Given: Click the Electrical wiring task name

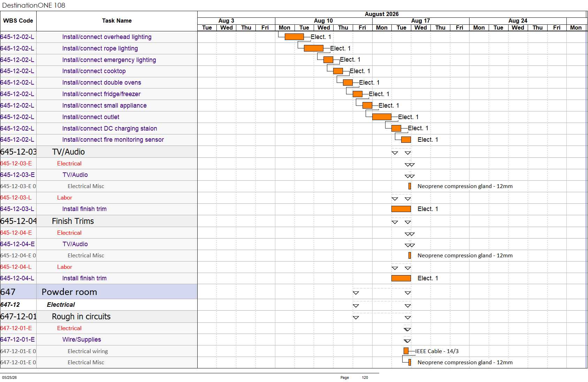Looking at the screenshot, I should pyautogui.click(x=87, y=351).
